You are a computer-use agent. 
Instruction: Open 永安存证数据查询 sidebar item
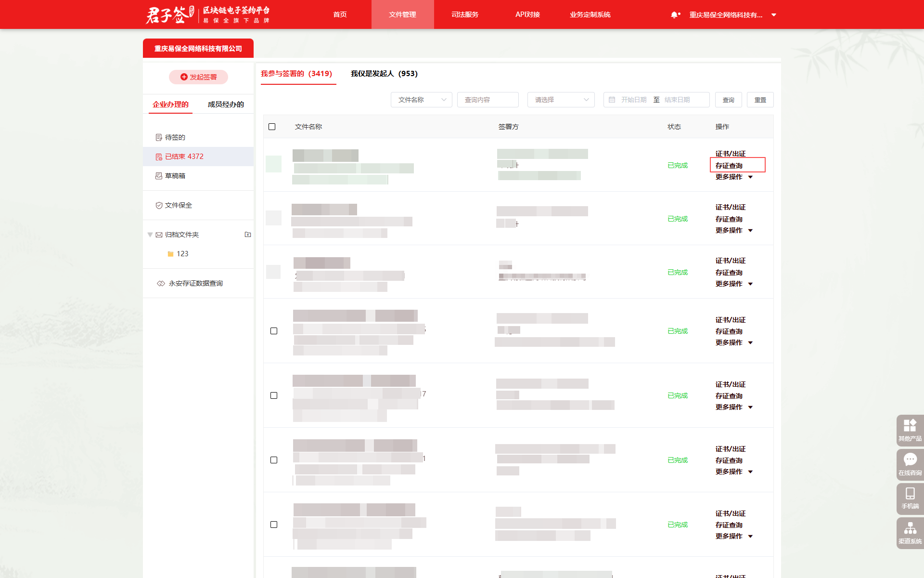pyautogui.click(x=195, y=283)
